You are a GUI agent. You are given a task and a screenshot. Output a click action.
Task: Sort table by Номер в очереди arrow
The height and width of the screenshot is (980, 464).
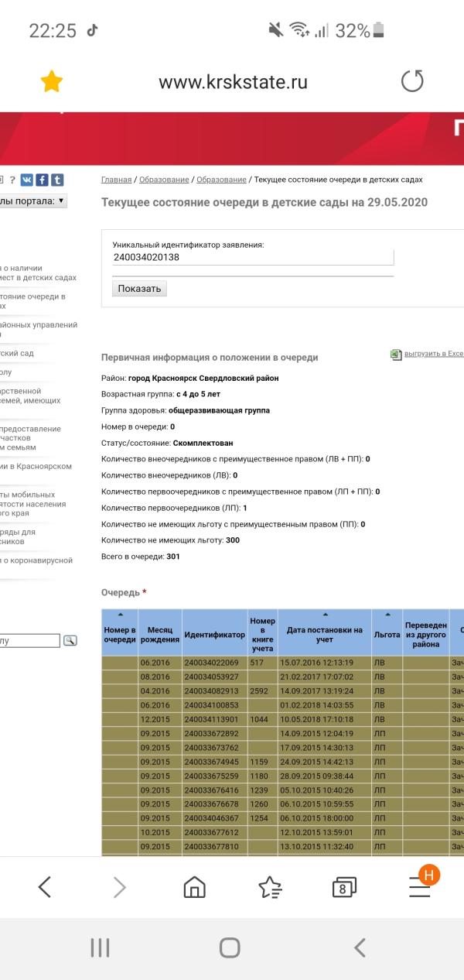click(120, 615)
